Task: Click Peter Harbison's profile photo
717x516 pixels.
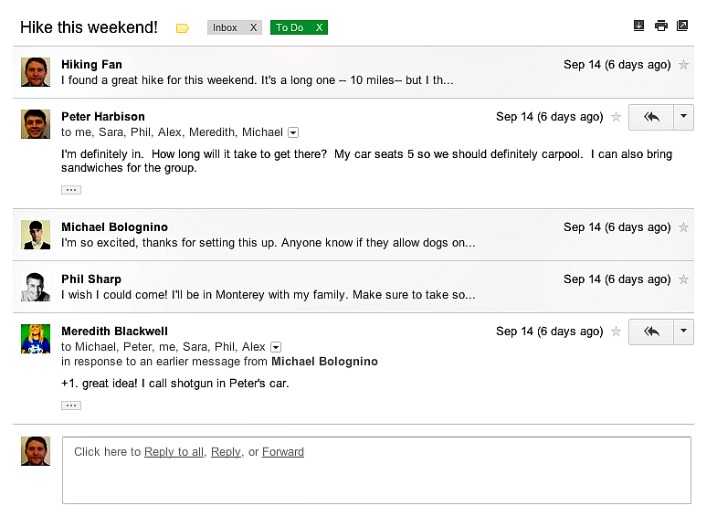Action: point(36,124)
